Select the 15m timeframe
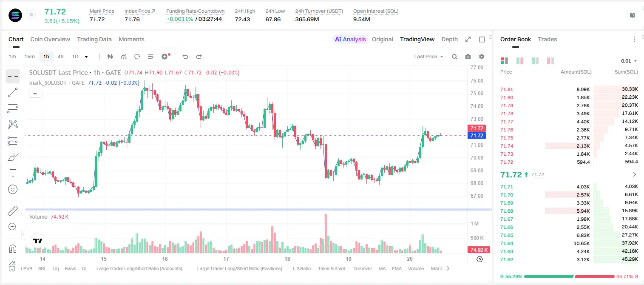The width and height of the screenshot is (644, 285). (x=29, y=57)
